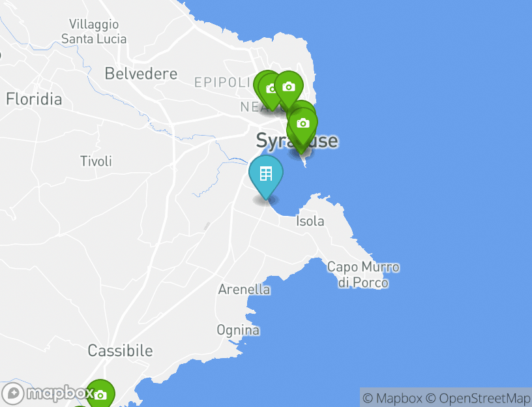Click the Mapbox logo
Image resolution: width=532 pixels, height=407 pixels.
[x=48, y=393]
